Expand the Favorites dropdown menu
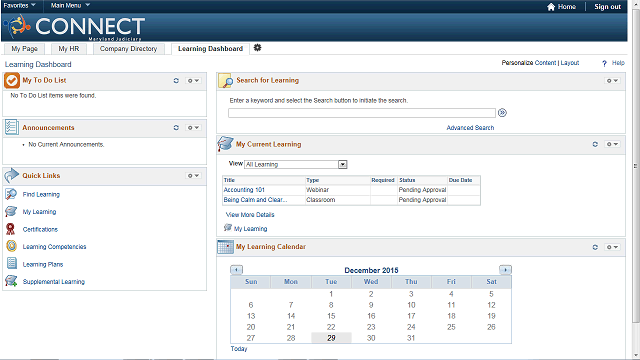This screenshot has height=360, width=640. [20, 5]
